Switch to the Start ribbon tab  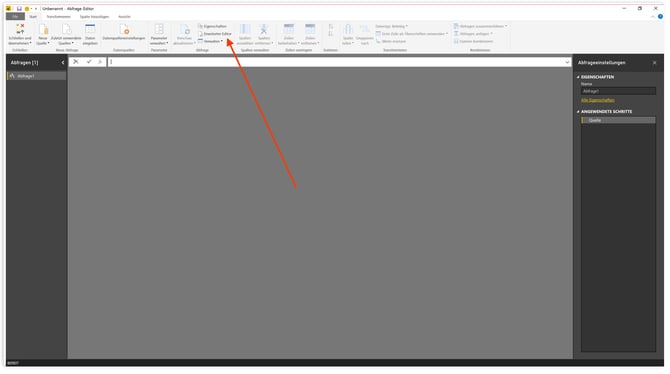click(33, 17)
